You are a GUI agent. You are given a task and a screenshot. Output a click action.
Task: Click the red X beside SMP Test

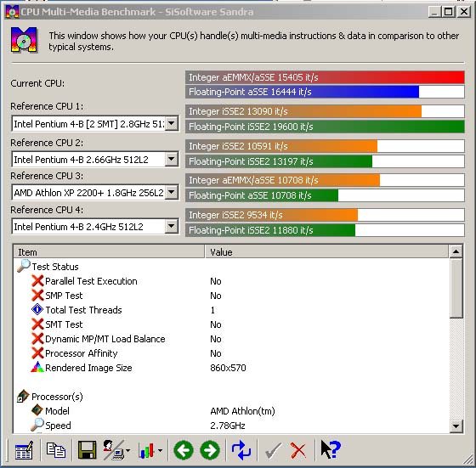[x=37, y=295]
